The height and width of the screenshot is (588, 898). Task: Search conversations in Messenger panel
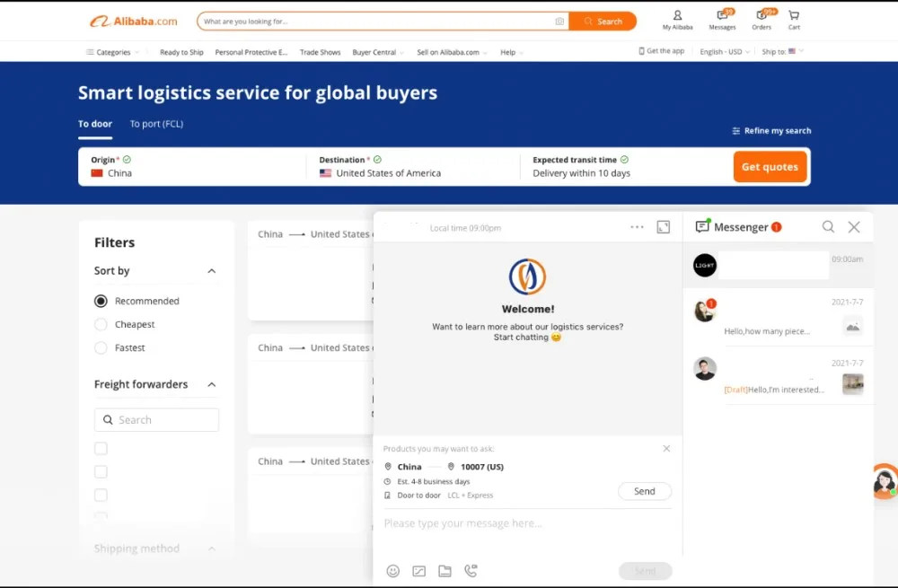pos(828,227)
